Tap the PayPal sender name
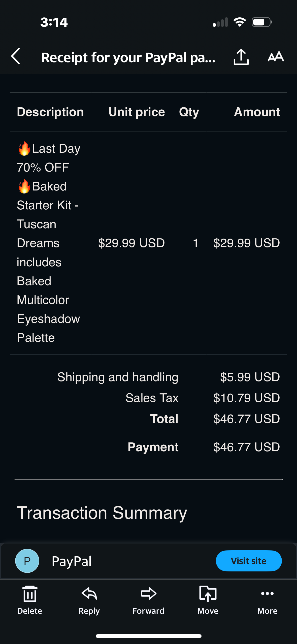Viewport: 297px width, 644px height. (72, 561)
